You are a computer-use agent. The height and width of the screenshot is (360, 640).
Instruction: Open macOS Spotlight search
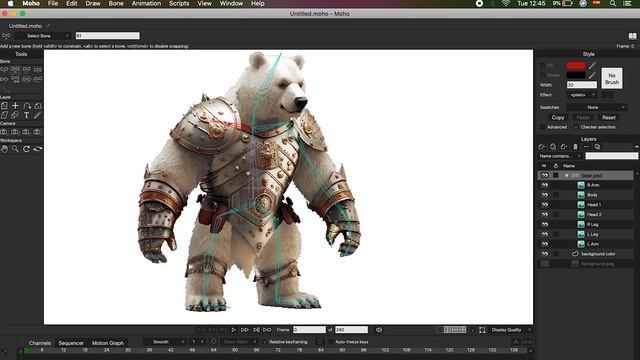point(613,3)
